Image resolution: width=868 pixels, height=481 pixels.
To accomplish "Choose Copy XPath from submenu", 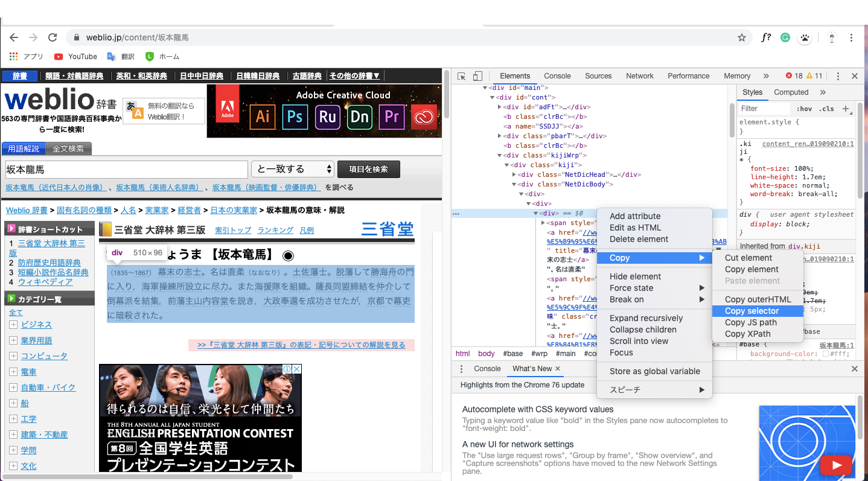I will [758, 334].
